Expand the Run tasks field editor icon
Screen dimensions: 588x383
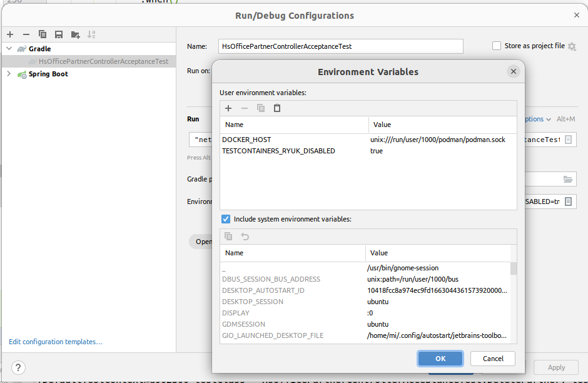(x=569, y=140)
